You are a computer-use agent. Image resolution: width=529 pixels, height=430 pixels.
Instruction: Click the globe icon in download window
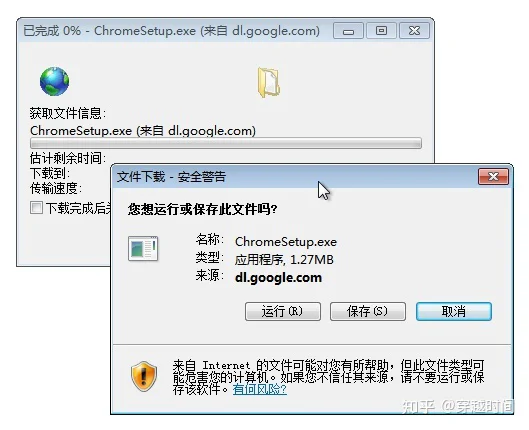click(x=54, y=81)
